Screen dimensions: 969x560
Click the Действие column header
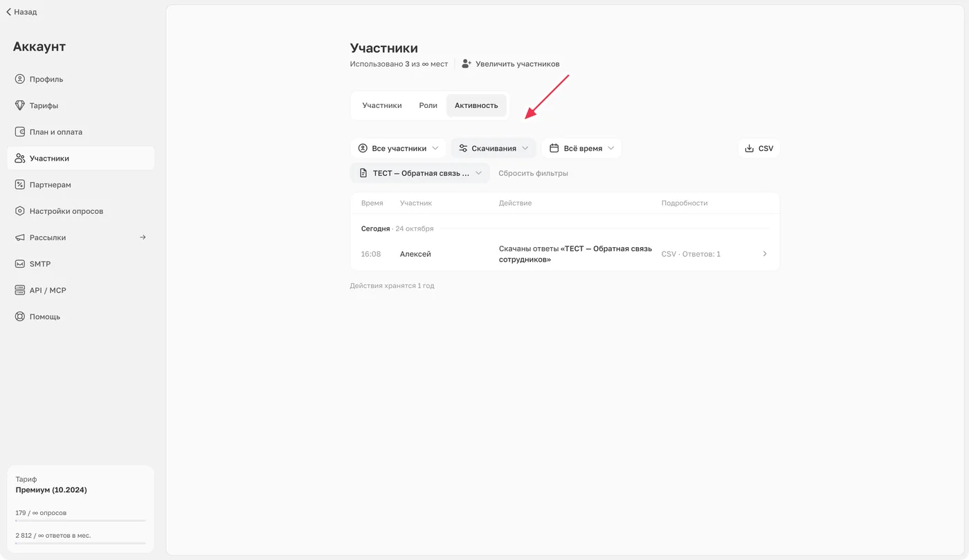pyautogui.click(x=515, y=203)
